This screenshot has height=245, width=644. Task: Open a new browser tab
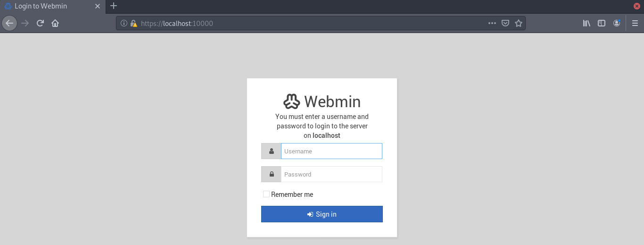[114, 6]
